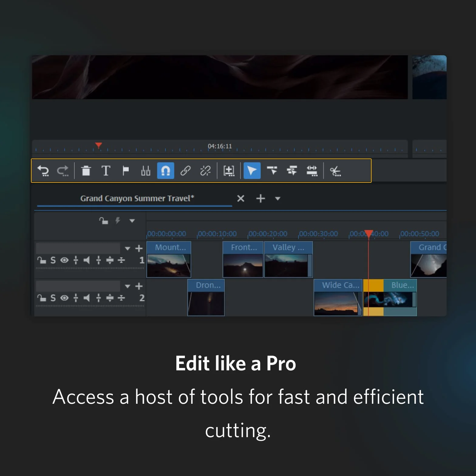Select the Wide Ca... clip on track 2

pyautogui.click(x=338, y=297)
